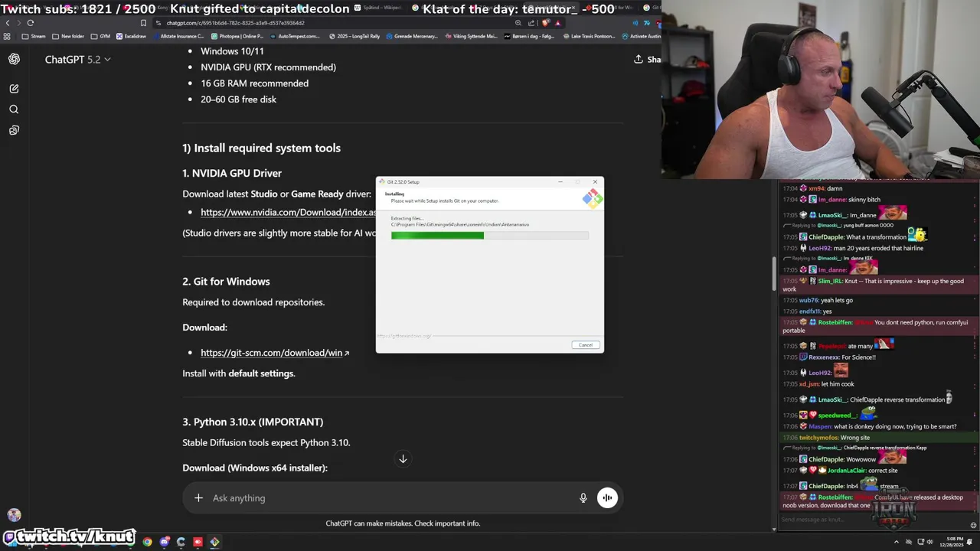Open the Stream bookmark folder
This screenshot has height=551, width=980.
pyautogui.click(x=34, y=36)
